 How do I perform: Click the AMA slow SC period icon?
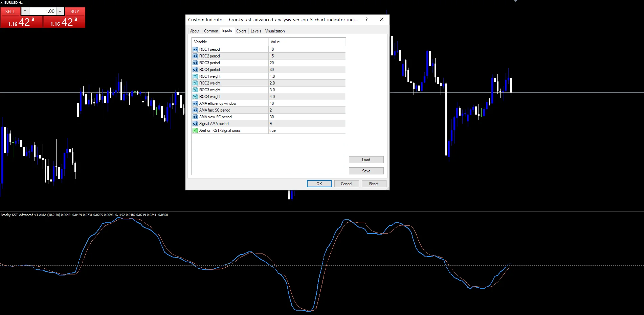coord(195,117)
